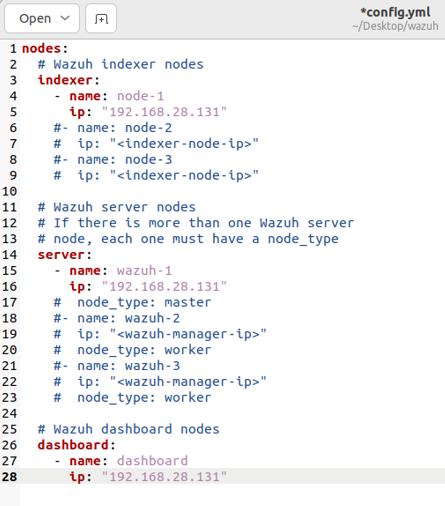Open the Open file button
The image size is (445, 506).
[x=35, y=19]
